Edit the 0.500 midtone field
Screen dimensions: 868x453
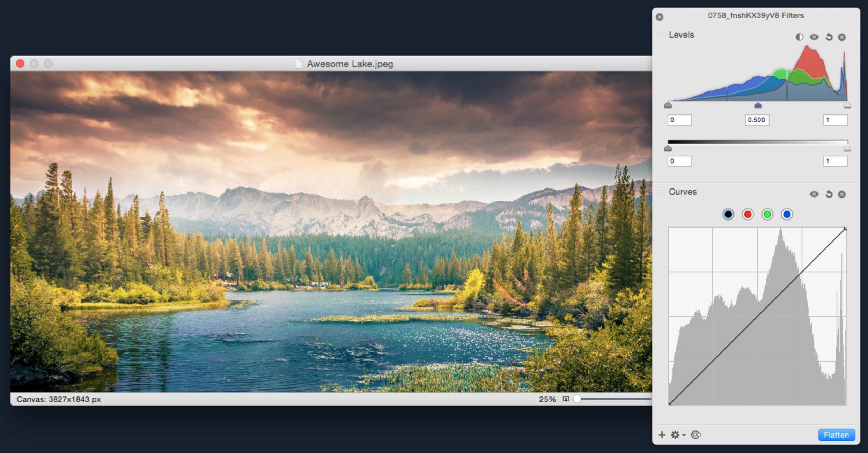[x=757, y=120]
